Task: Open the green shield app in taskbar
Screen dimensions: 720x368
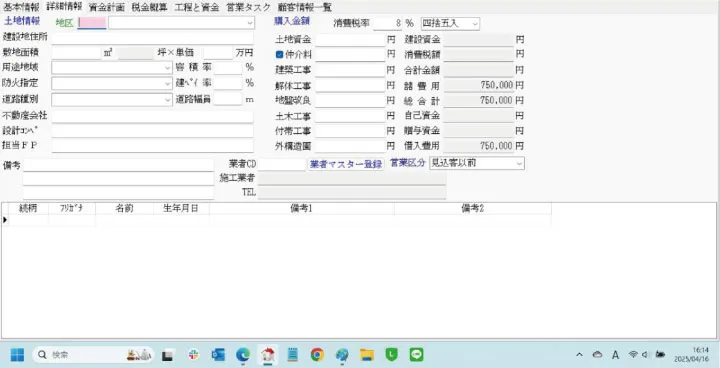Action: click(x=391, y=355)
